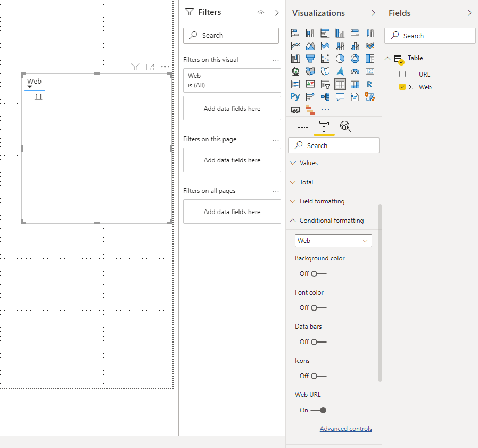Switch to the Analytics magnifier tab
The image size is (478, 448).
(x=345, y=126)
